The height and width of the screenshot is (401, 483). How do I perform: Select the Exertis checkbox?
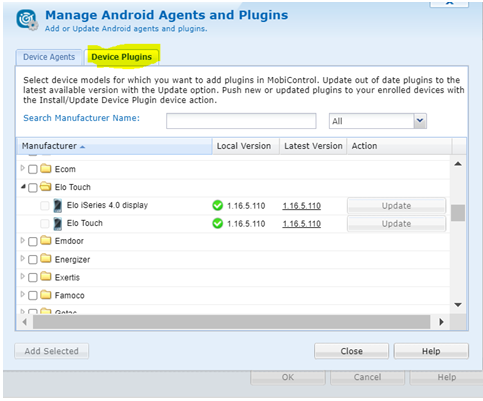coord(33,278)
